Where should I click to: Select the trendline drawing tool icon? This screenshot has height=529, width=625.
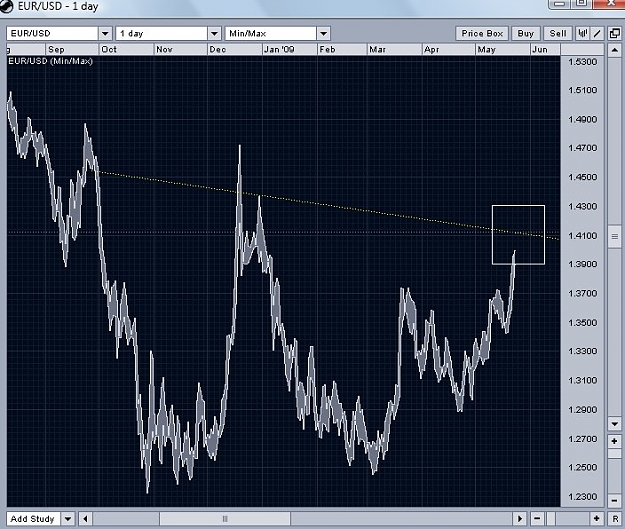tap(597, 33)
